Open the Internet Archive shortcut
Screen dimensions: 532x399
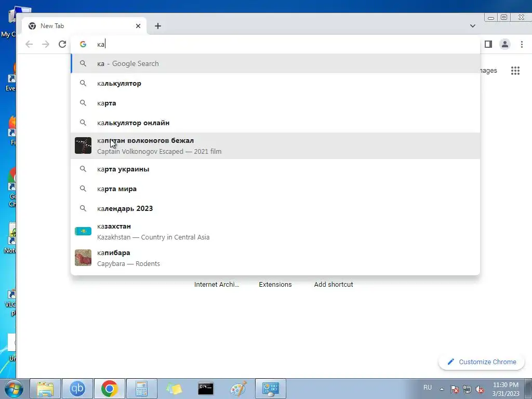[x=217, y=284]
